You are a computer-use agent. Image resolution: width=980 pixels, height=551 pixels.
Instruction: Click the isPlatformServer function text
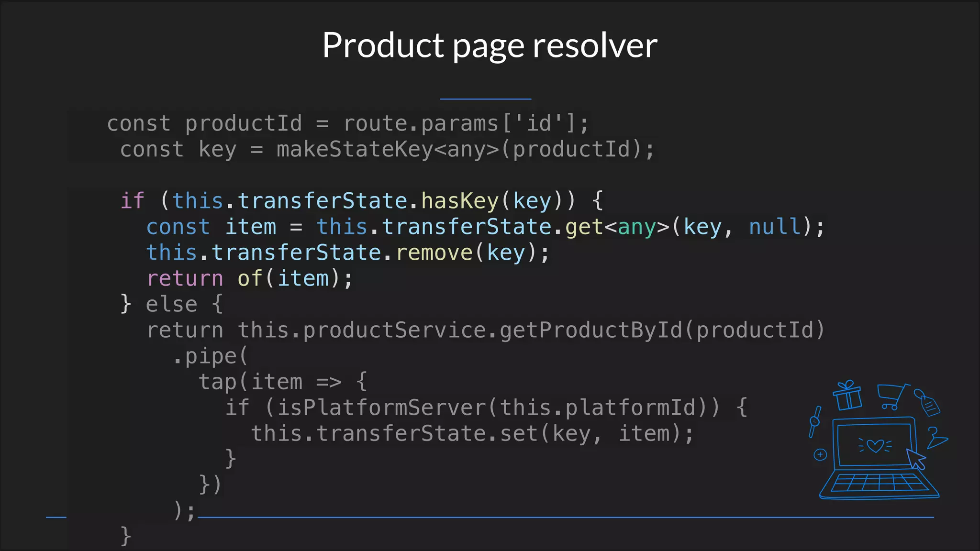point(381,408)
